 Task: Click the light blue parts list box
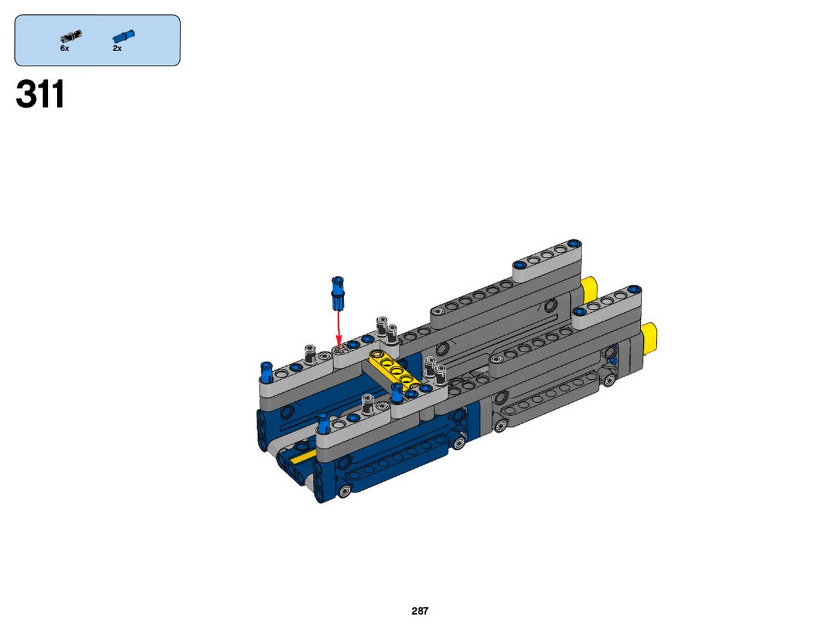pos(97,41)
